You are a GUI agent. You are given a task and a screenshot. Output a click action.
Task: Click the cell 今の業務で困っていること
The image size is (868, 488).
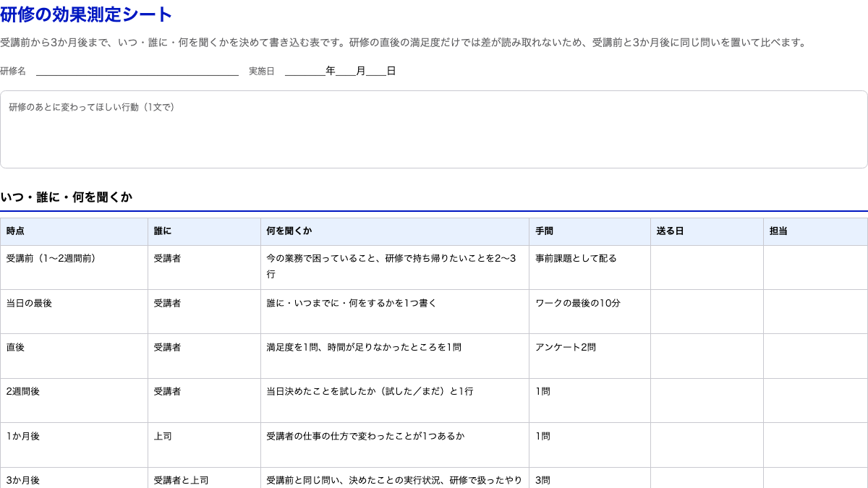pos(395,267)
